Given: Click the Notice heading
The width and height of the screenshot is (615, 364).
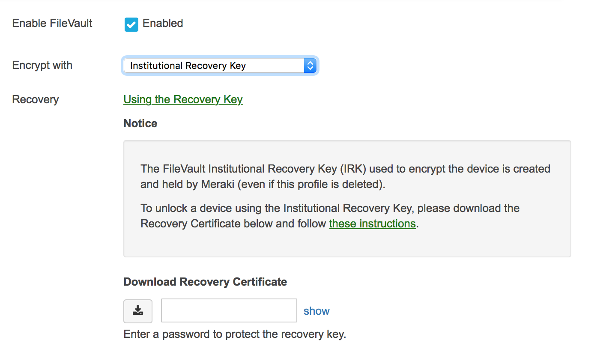Looking at the screenshot, I should [140, 123].
